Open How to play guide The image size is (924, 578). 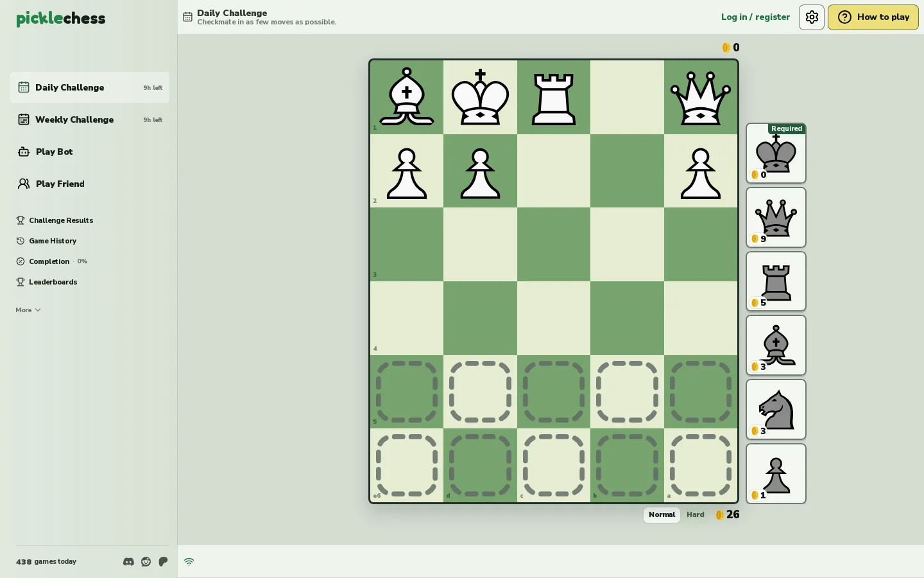(x=873, y=17)
